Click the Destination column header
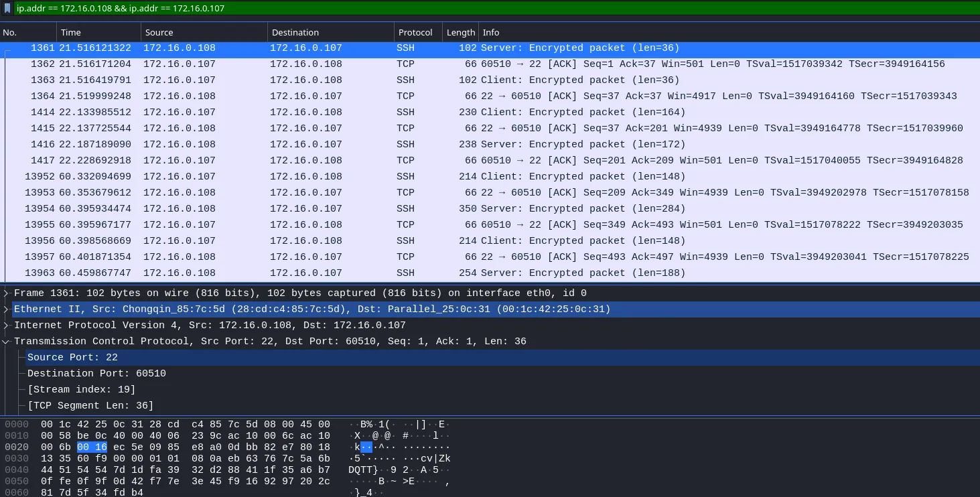The height and width of the screenshot is (497, 980). [330, 32]
